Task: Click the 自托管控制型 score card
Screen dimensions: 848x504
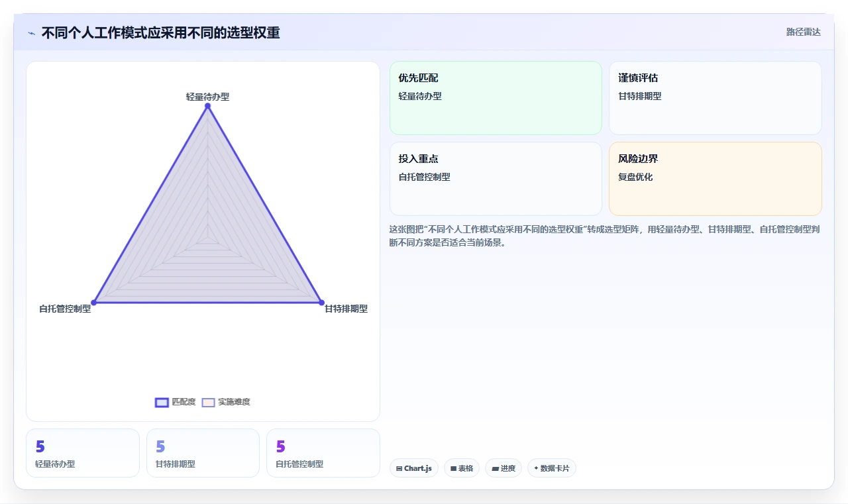Action: pos(323,453)
